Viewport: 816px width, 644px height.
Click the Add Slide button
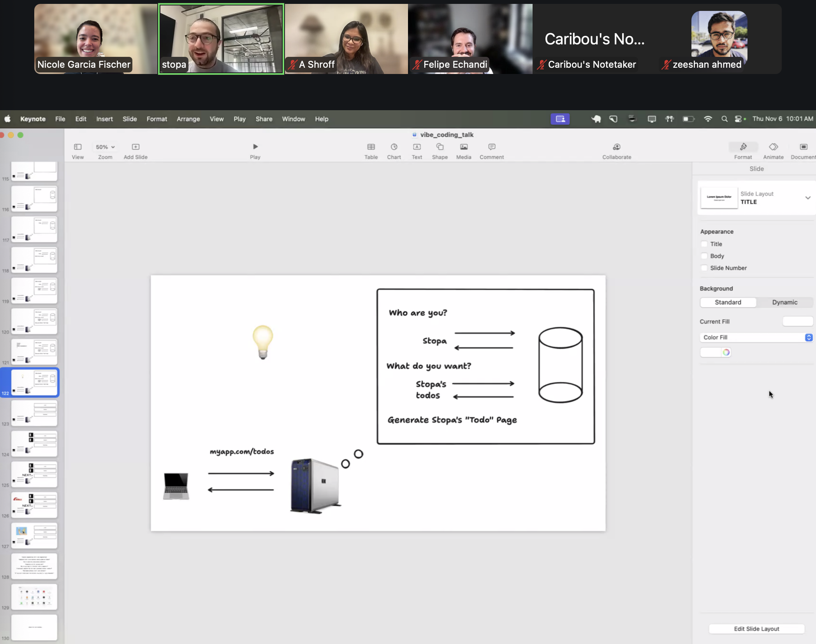[135, 147]
